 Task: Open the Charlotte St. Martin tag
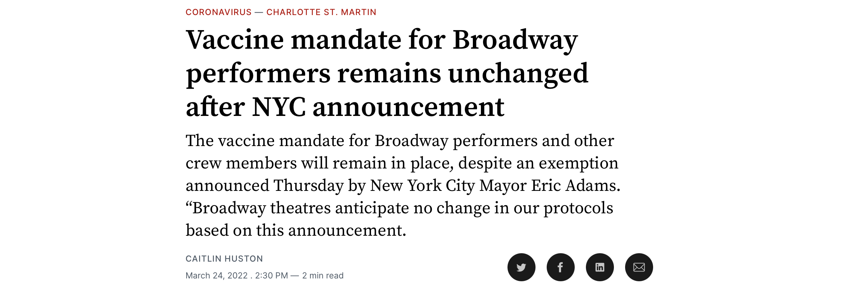tap(321, 12)
